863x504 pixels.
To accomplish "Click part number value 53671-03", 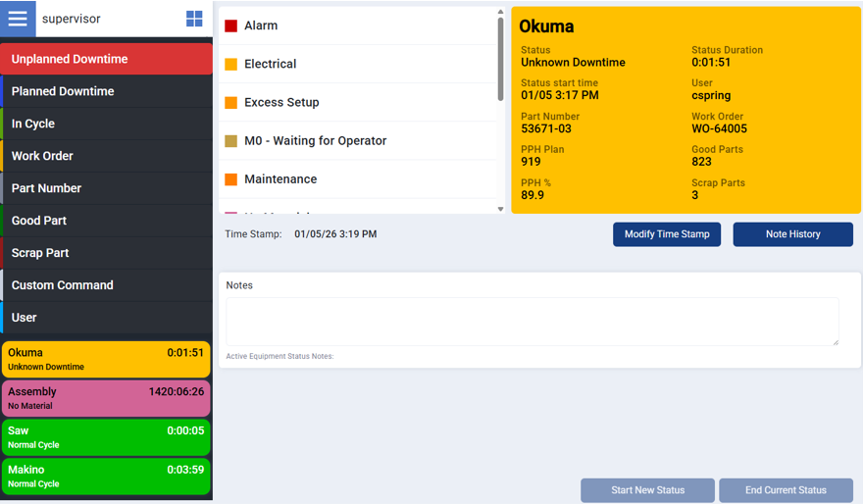I will tap(546, 128).
